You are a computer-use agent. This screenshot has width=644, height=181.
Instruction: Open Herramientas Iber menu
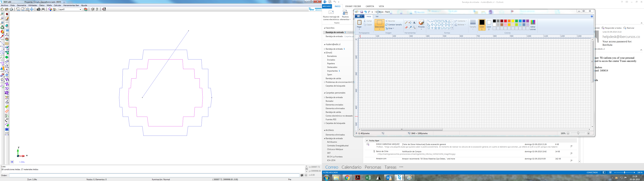pos(71,5)
